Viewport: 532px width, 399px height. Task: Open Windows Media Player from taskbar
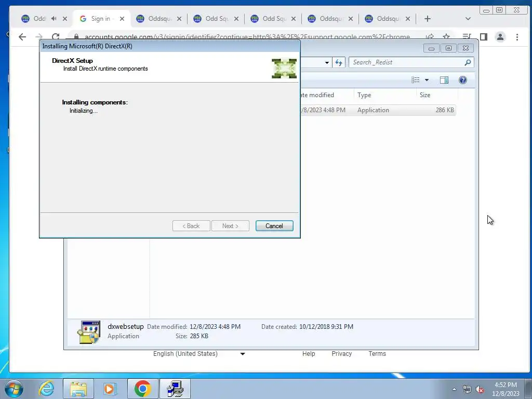click(x=110, y=389)
